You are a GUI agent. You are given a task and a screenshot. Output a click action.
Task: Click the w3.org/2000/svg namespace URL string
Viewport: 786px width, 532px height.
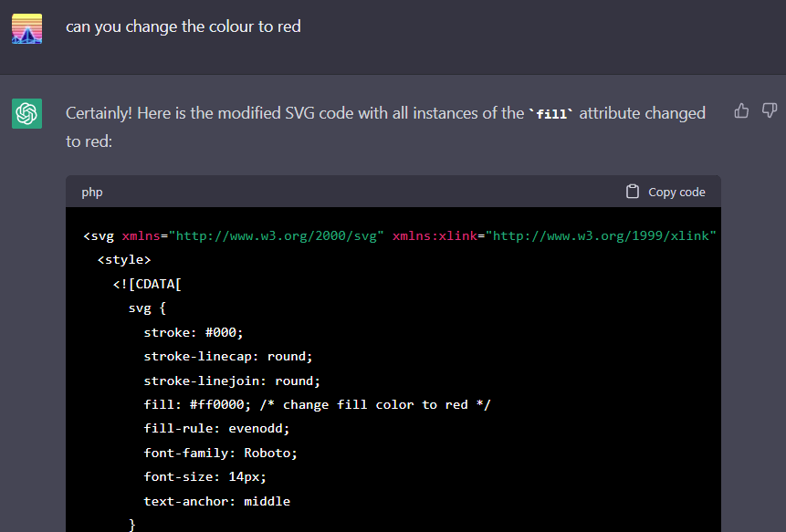(x=277, y=236)
